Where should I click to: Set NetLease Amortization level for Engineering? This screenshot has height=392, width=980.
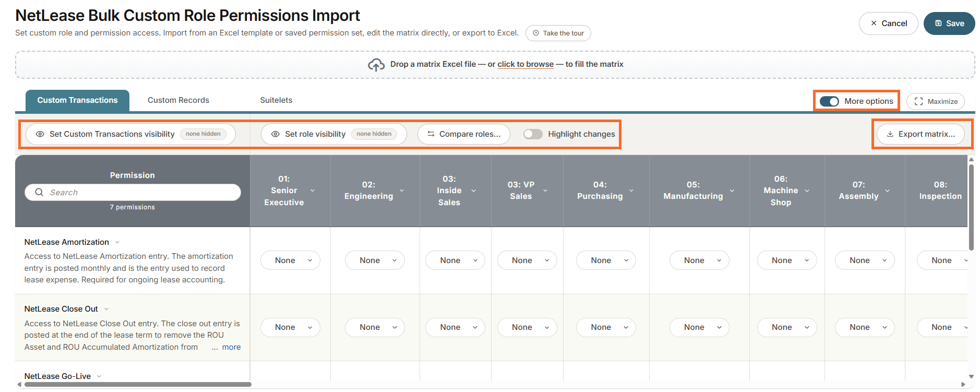[x=375, y=260]
